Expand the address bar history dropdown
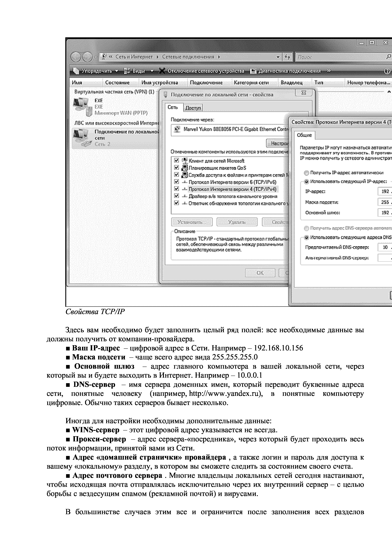The width and height of the screenshot is (392, 555). point(278,57)
